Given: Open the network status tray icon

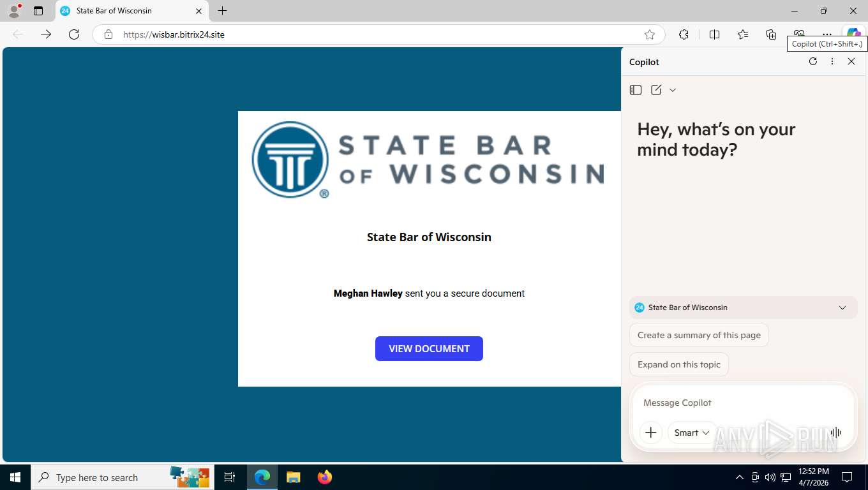Looking at the screenshot, I should click(x=786, y=477).
